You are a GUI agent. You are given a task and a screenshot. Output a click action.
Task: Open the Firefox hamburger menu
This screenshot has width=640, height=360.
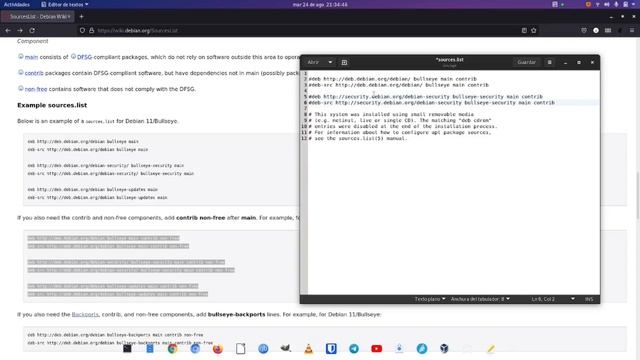pyautogui.click(x=632, y=30)
